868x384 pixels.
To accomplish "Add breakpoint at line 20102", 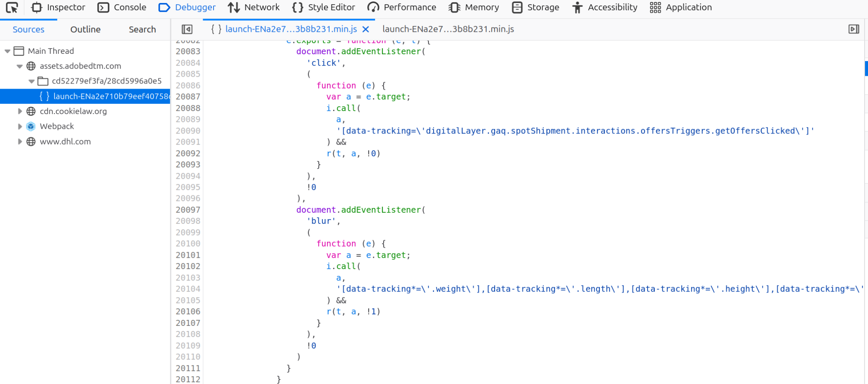I will click(188, 266).
